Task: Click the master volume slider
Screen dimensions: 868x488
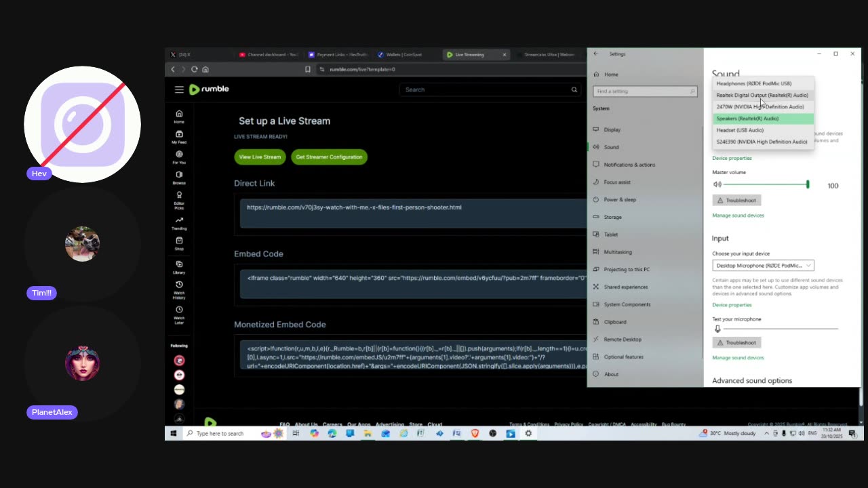Action: tap(766, 184)
